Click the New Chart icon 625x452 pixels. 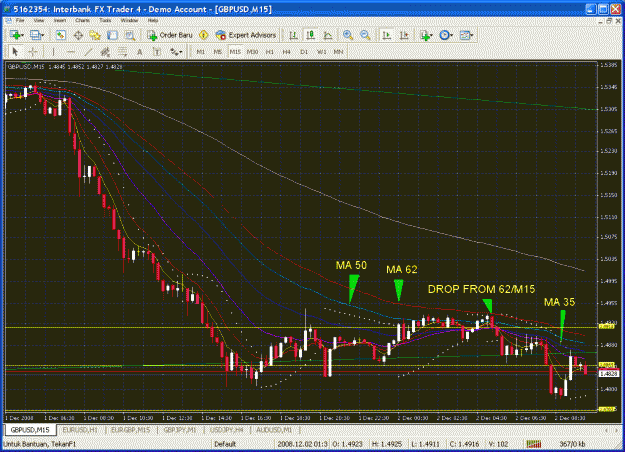(15, 35)
